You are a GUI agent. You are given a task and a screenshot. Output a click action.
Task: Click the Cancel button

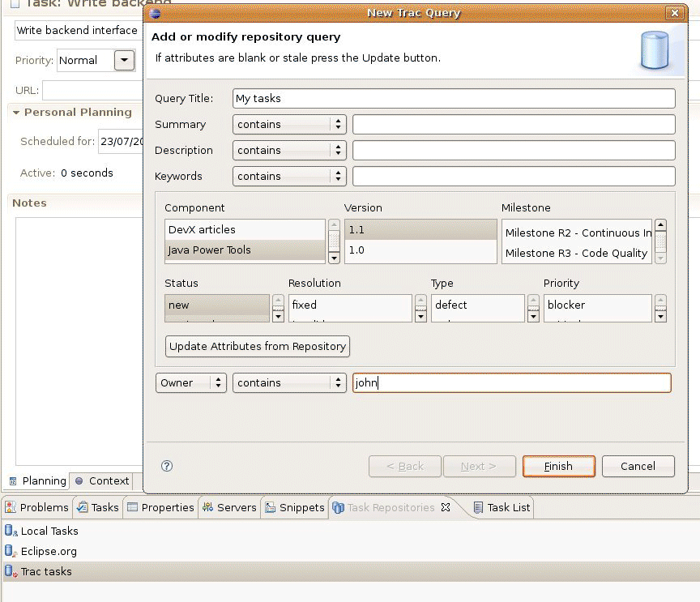point(638,466)
